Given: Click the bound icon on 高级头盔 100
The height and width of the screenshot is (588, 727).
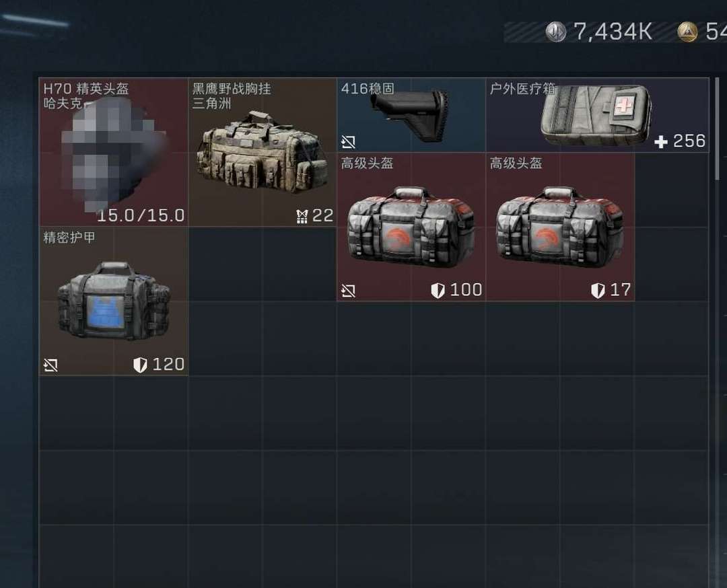Looking at the screenshot, I should [x=348, y=291].
